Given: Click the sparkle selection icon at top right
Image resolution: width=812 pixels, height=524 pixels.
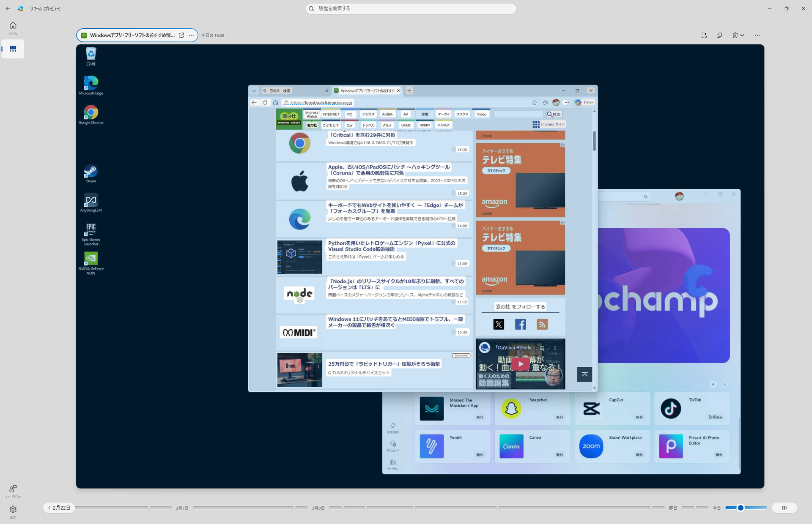Looking at the screenshot, I should pyautogui.click(x=704, y=35).
